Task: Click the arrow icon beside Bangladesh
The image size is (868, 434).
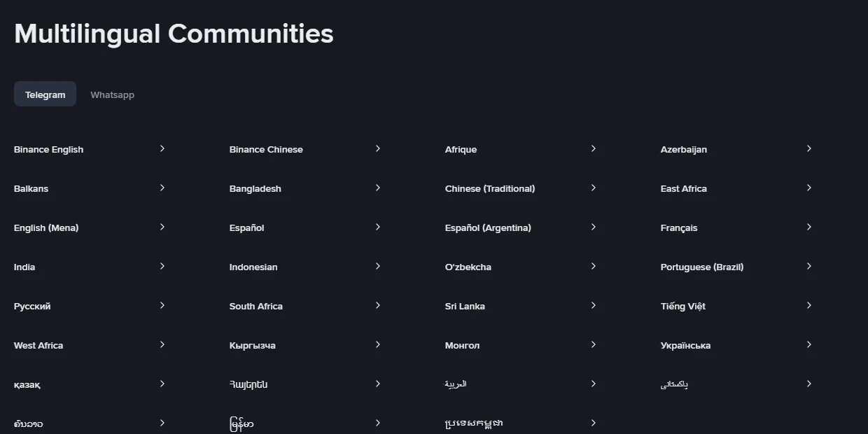Action: click(377, 188)
